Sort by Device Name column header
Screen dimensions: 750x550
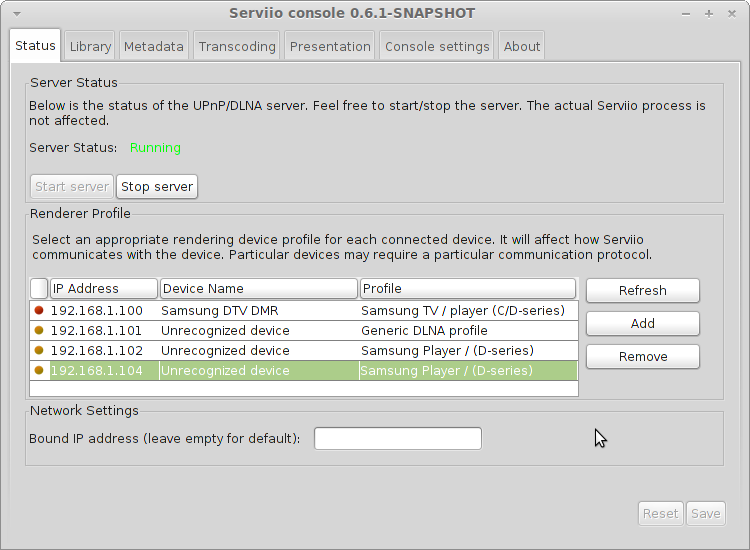click(x=259, y=288)
